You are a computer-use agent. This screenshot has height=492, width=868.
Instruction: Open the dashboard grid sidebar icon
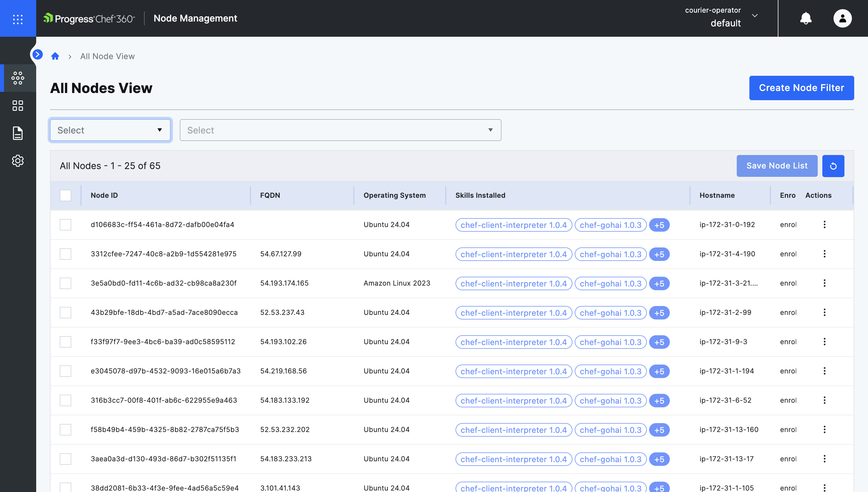click(18, 105)
